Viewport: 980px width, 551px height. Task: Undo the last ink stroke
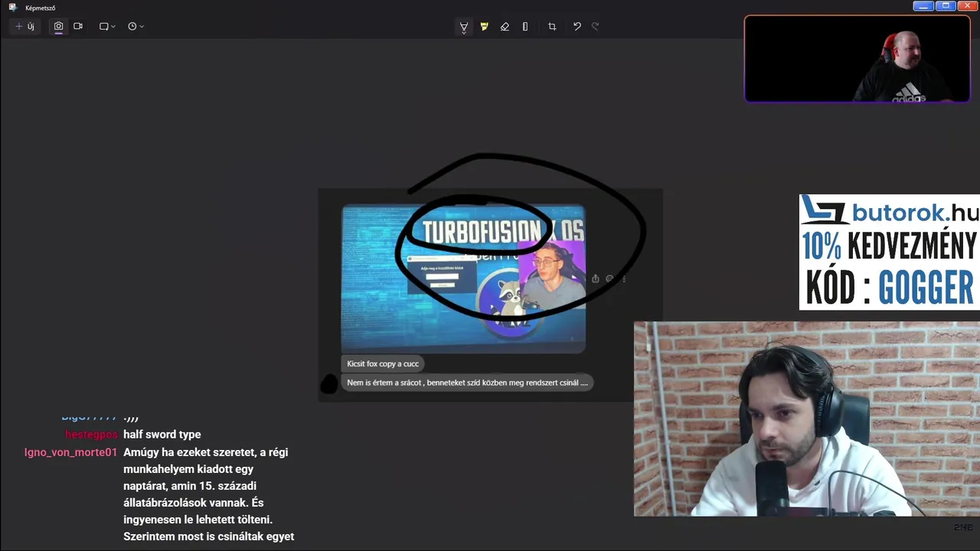(x=577, y=27)
